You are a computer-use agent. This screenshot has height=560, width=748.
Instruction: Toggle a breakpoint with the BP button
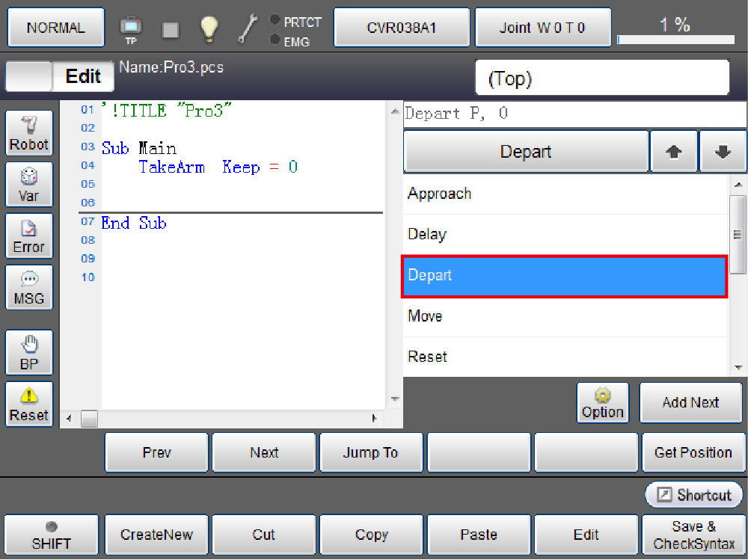coord(29,353)
